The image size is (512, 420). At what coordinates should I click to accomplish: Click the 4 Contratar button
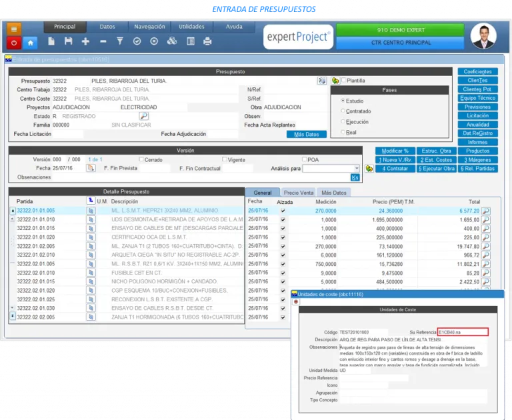pyautogui.click(x=395, y=169)
